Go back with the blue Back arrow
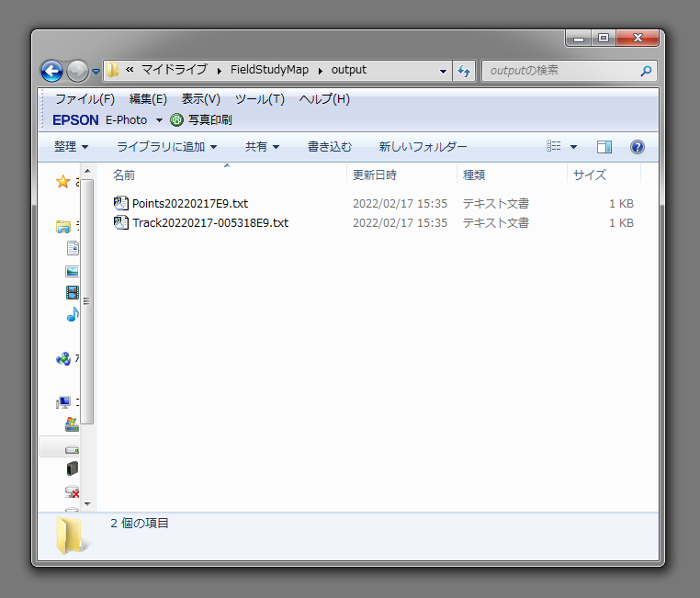Screen dimensions: 700x598 pyautogui.click(x=51, y=71)
